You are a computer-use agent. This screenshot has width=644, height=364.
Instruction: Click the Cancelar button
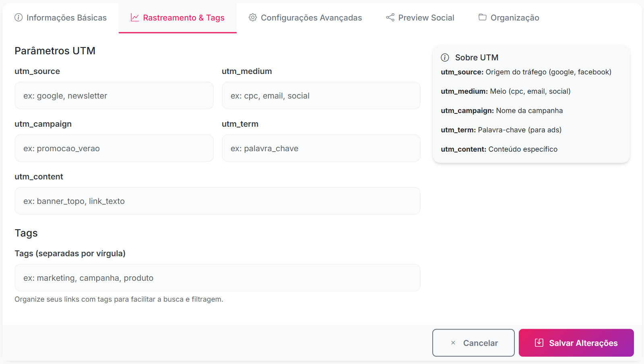(x=473, y=343)
